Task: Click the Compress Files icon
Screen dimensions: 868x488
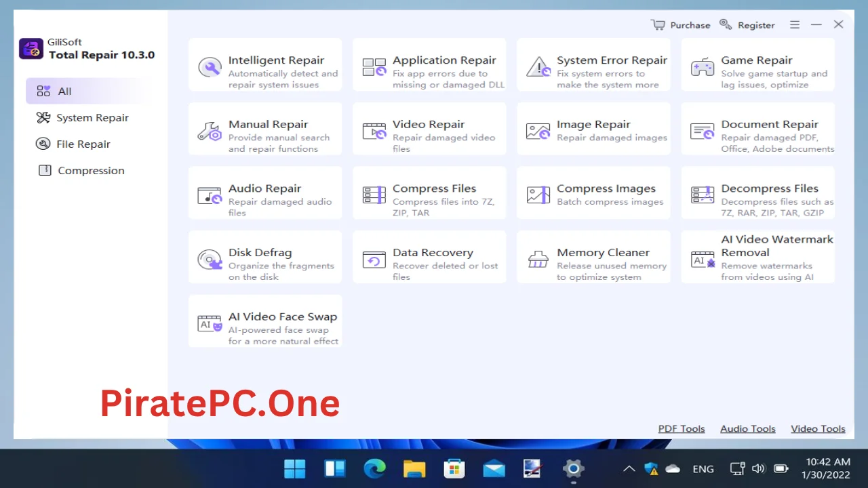Action: pyautogui.click(x=374, y=195)
